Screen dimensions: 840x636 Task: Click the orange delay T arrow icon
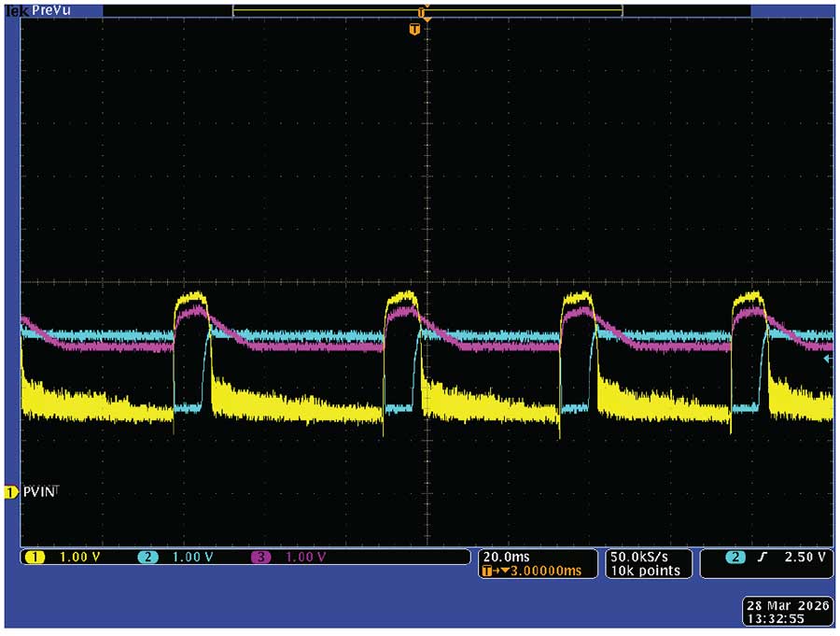496,571
